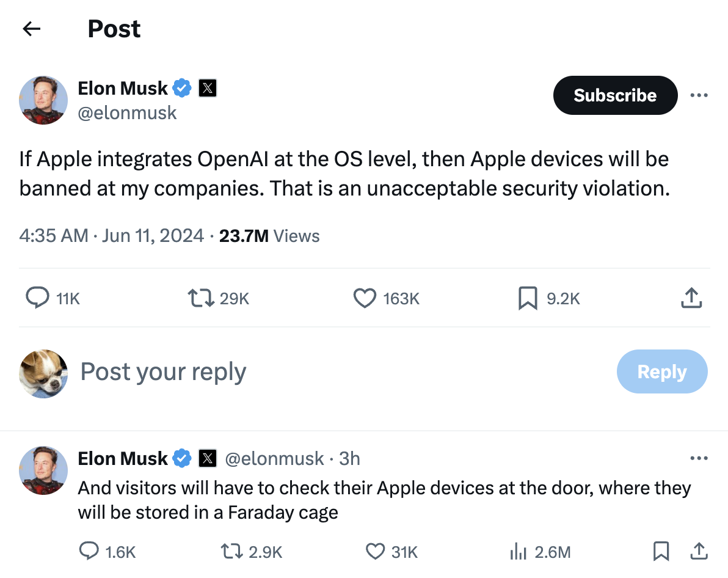The width and height of the screenshot is (728, 578).
Task: Open the main post's more options menu
Action: point(699,95)
